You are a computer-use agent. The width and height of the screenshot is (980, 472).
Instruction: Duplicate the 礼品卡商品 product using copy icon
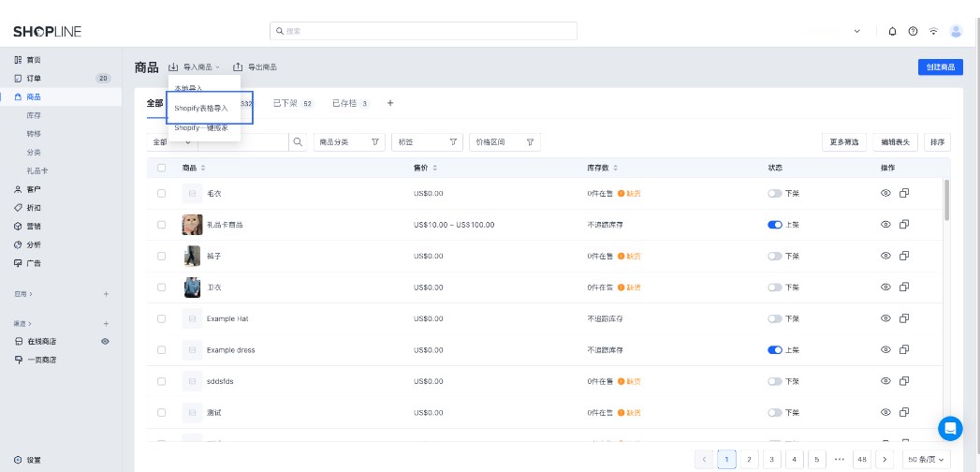[x=904, y=225]
